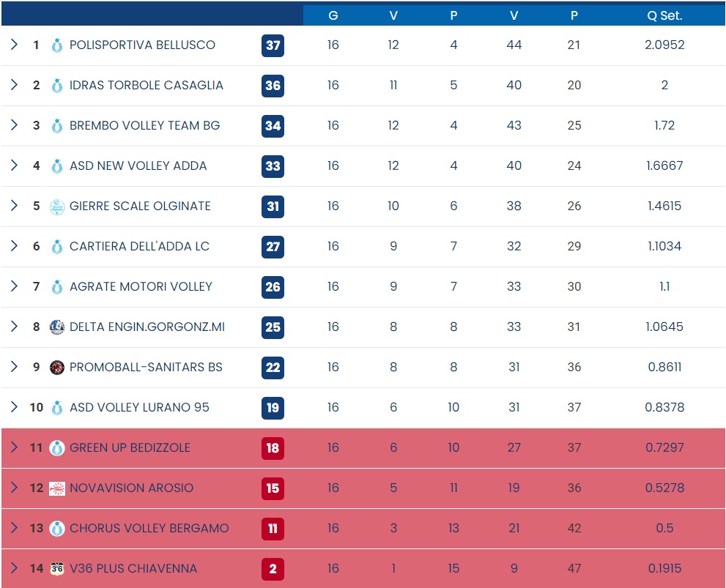726x588 pixels.
Task: Expand the ASD New Volley Adda row
Action: [x=14, y=165]
